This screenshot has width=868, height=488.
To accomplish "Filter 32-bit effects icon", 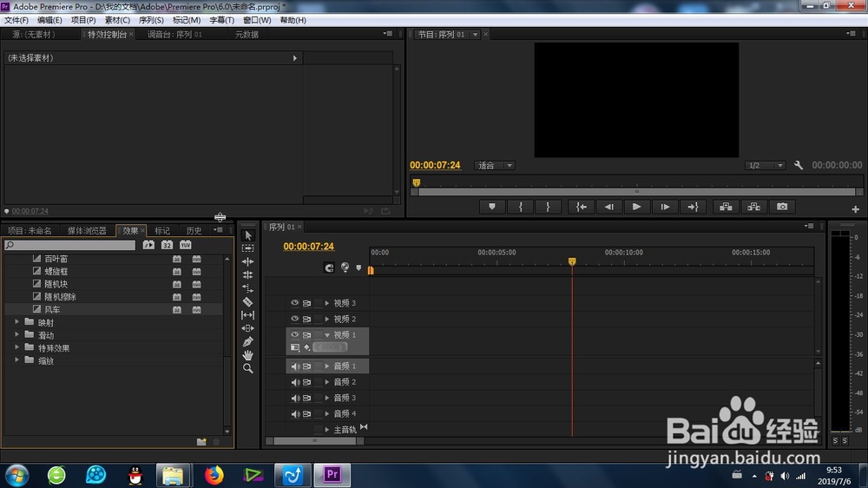I will [167, 245].
